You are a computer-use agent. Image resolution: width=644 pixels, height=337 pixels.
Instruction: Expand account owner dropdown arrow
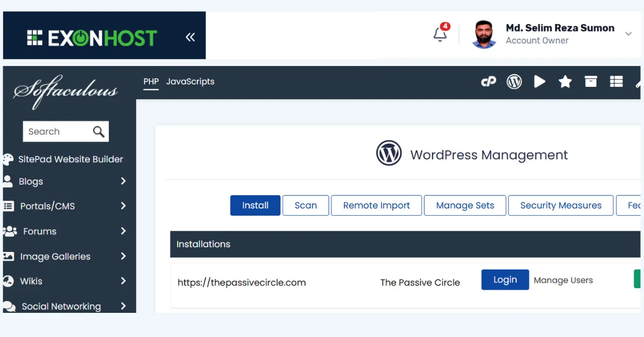coord(628,34)
